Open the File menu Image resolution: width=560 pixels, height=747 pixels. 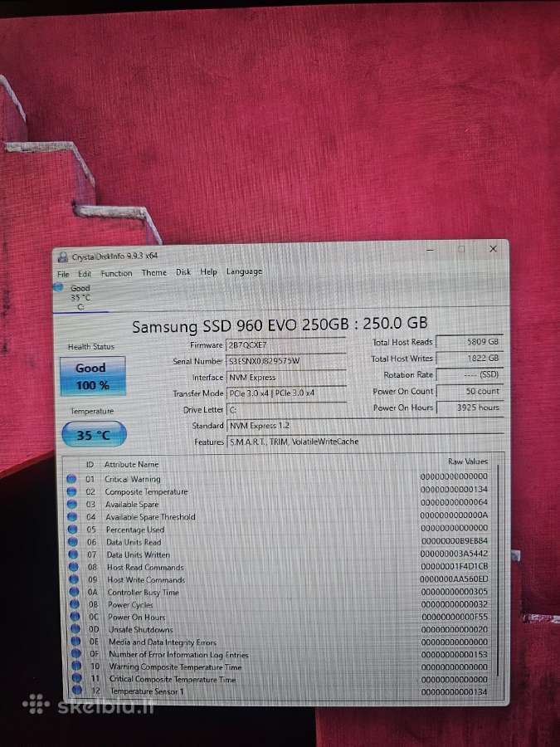coord(63,275)
